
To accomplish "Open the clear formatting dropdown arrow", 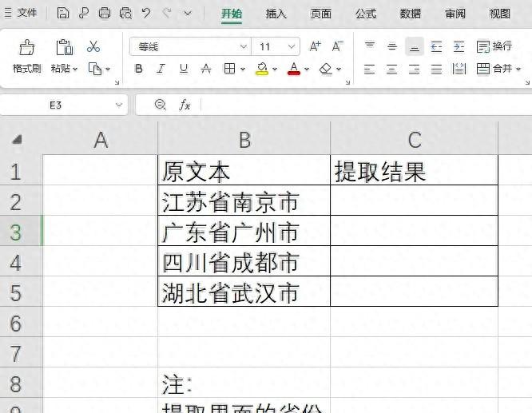I will (x=339, y=69).
